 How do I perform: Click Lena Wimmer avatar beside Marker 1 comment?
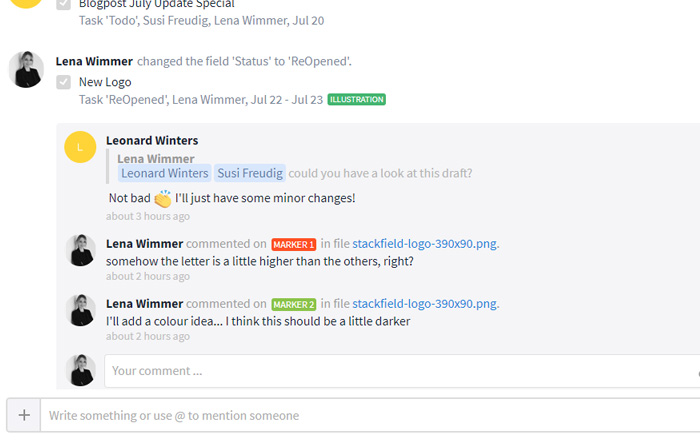[80, 250]
